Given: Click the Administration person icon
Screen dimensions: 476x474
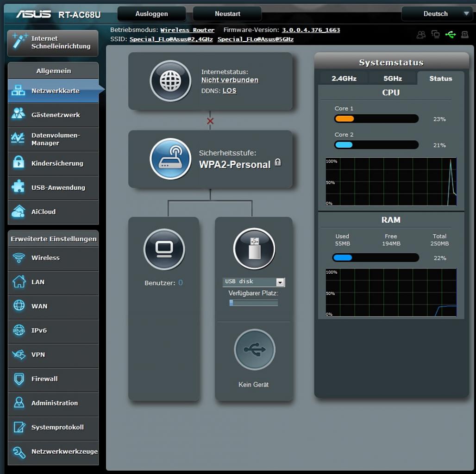Looking at the screenshot, I should tap(19, 403).
